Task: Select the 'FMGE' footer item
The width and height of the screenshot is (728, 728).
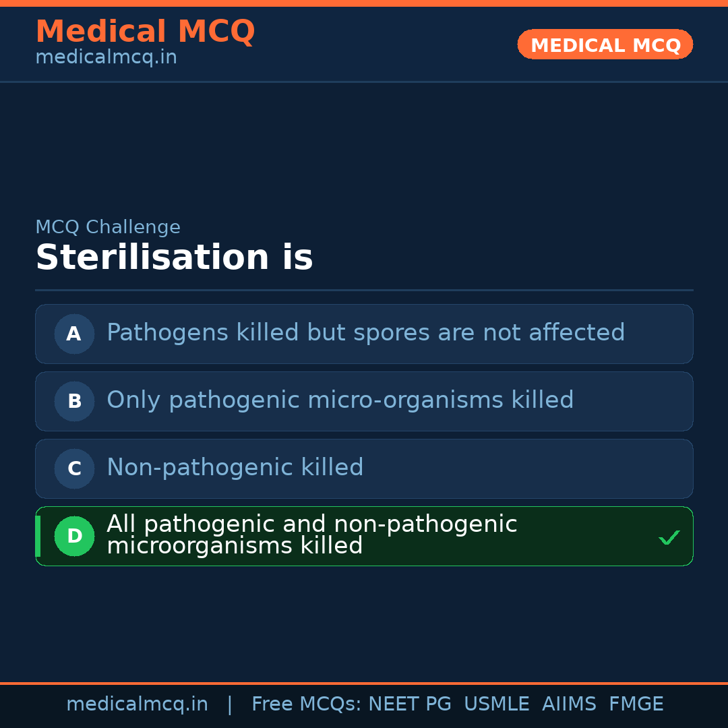Action: [x=636, y=704]
